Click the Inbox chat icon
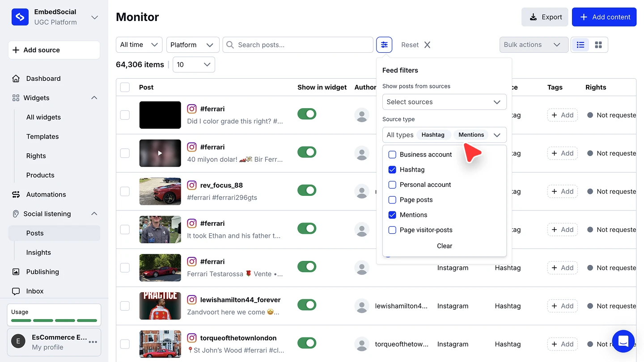Screen dimensions: 644x362 click(x=16, y=291)
